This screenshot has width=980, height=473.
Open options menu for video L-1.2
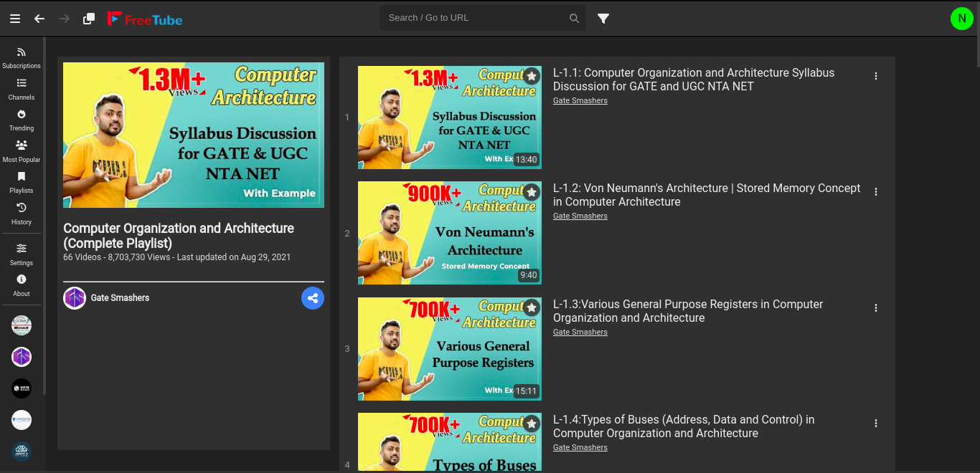click(876, 191)
